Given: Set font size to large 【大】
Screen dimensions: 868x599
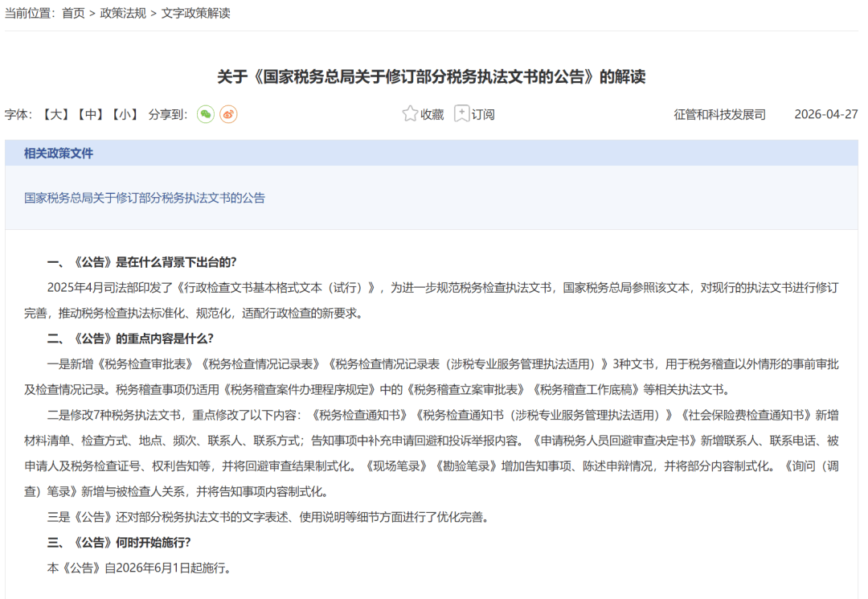Looking at the screenshot, I should tap(56, 115).
